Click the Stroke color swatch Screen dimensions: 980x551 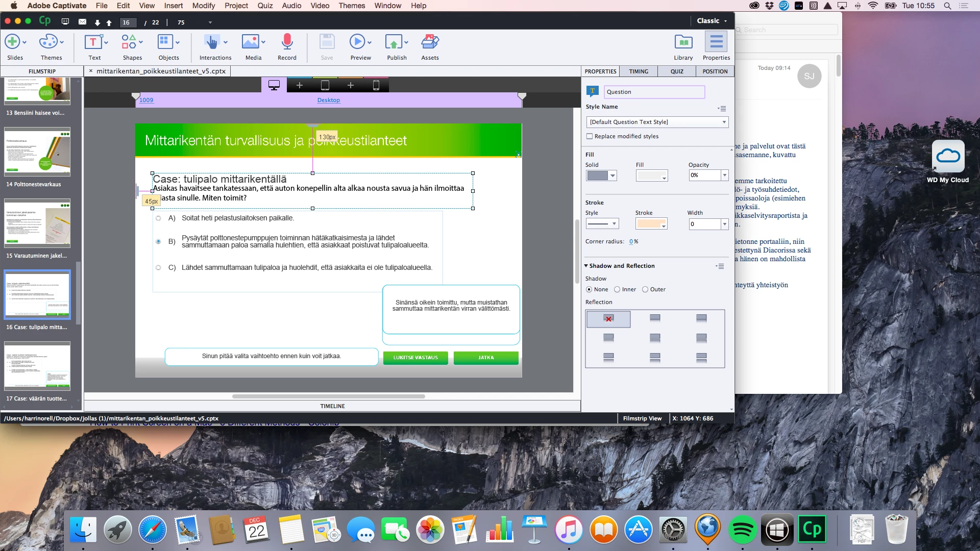coord(651,224)
